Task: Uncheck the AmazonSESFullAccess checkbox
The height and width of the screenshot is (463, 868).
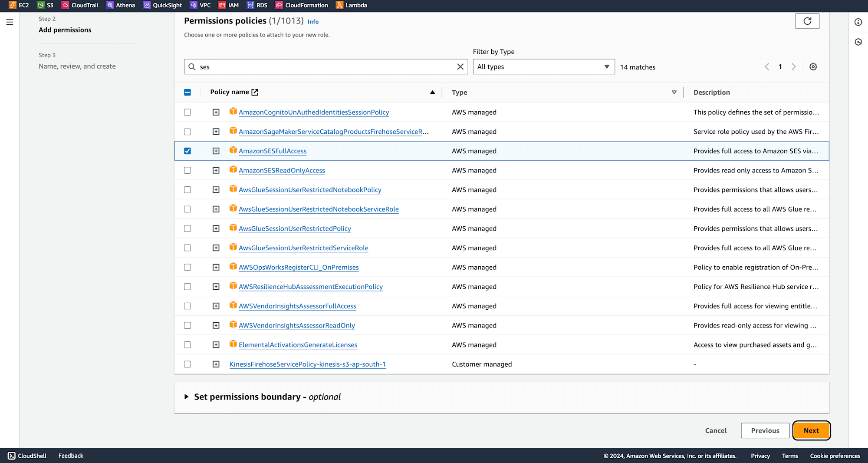Action: pos(187,151)
